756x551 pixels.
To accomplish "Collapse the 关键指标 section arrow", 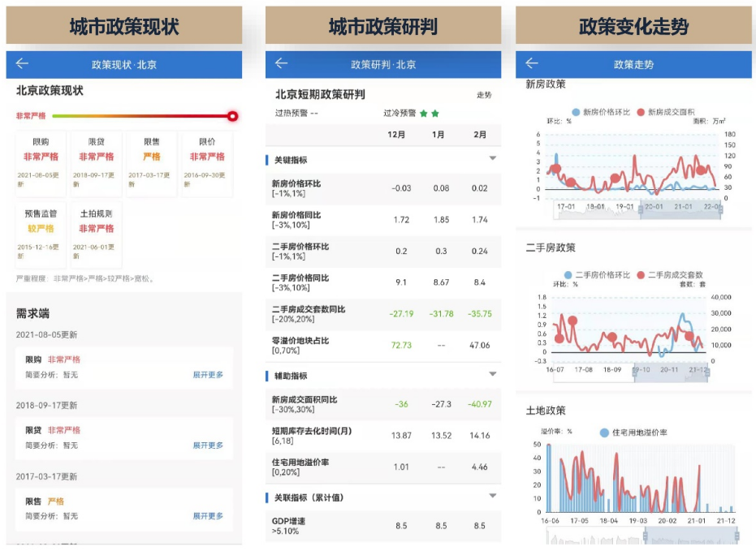I will (x=492, y=158).
